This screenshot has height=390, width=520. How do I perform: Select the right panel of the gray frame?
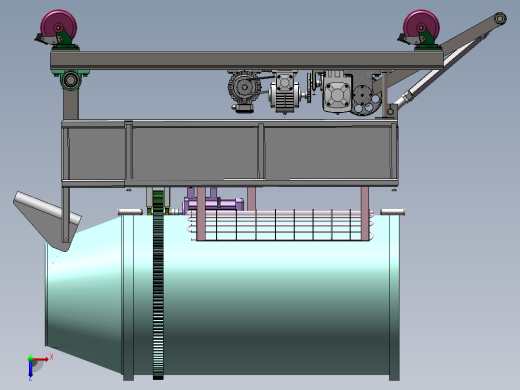pyautogui.click(x=328, y=153)
